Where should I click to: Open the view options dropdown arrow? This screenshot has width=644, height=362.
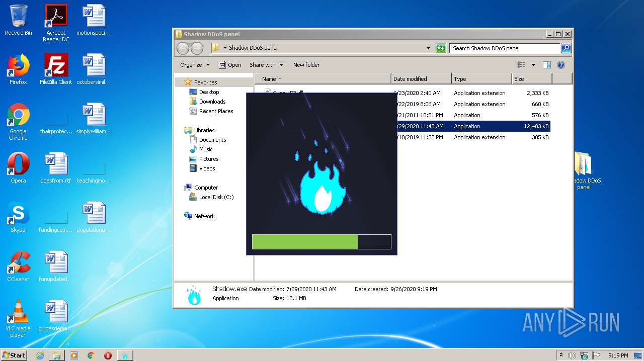coord(533,65)
